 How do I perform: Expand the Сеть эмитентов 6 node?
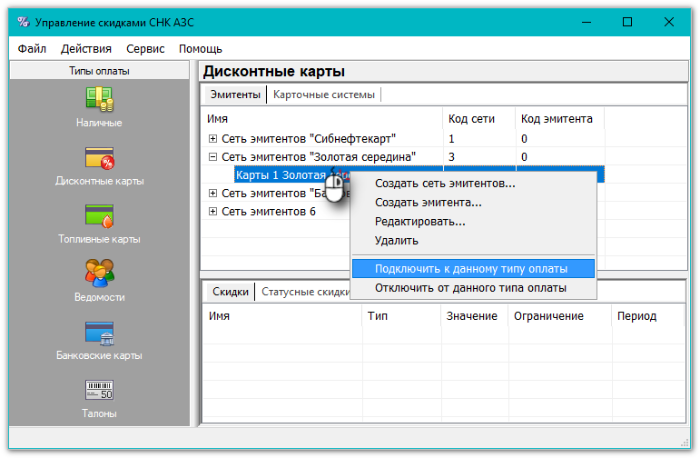point(213,211)
